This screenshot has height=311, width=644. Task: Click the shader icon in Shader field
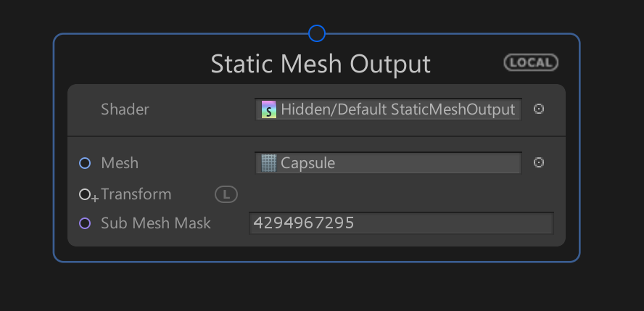click(x=270, y=110)
